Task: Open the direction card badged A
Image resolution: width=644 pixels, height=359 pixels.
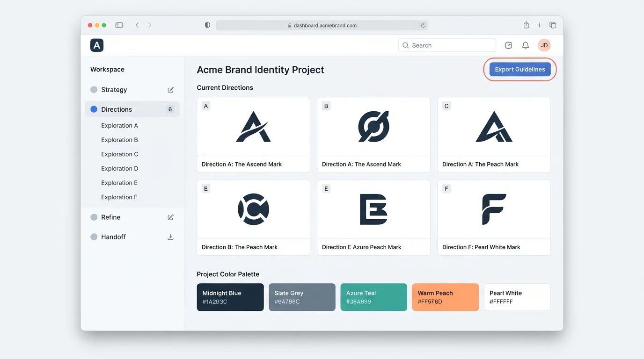Action: (253, 135)
